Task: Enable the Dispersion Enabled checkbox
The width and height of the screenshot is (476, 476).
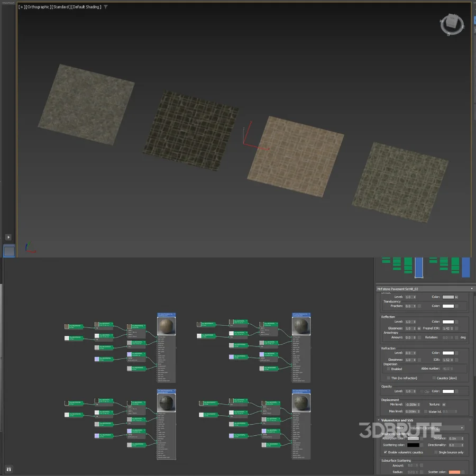Action: 389,369
